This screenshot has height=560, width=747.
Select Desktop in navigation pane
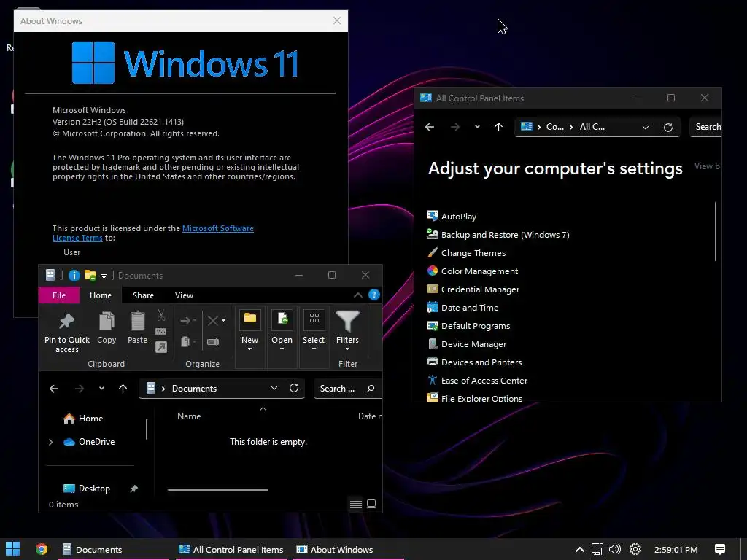(x=94, y=489)
